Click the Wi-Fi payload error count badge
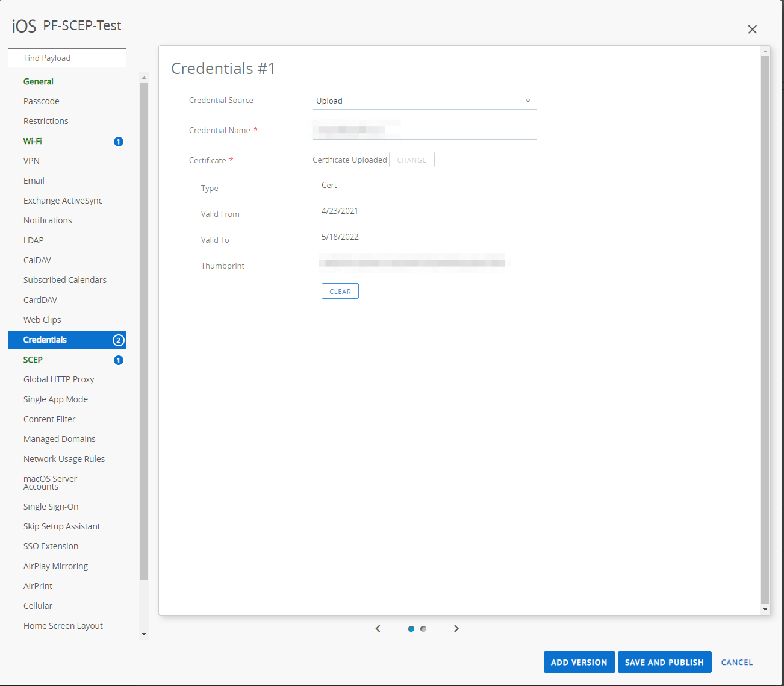Viewport: 784px width, 686px height. click(119, 141)
